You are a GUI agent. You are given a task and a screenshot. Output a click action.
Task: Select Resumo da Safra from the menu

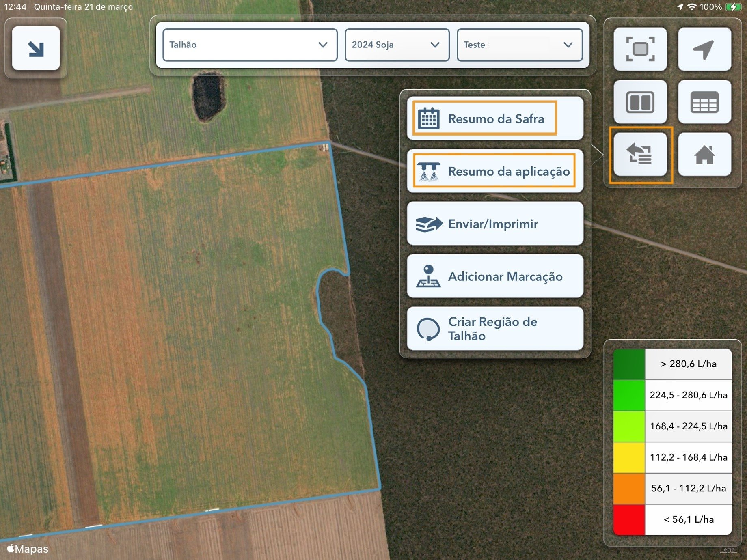[x=495, y=118]
